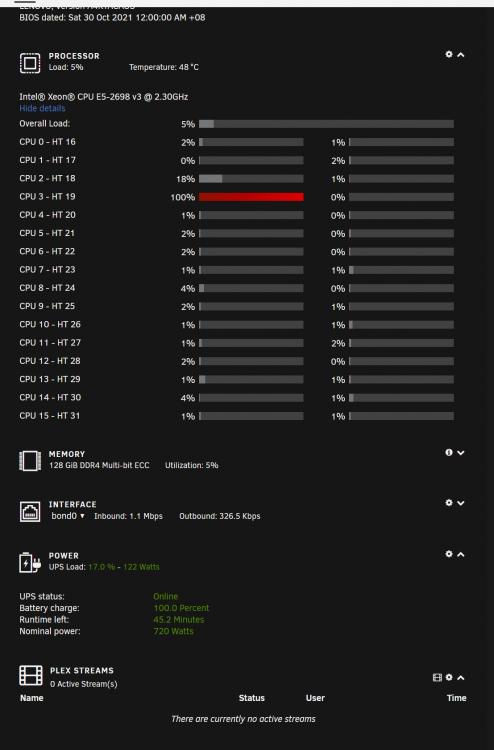Click the Power UPS battery icon
This screenshot has height=750, width=494.
[x=30, y=562]
